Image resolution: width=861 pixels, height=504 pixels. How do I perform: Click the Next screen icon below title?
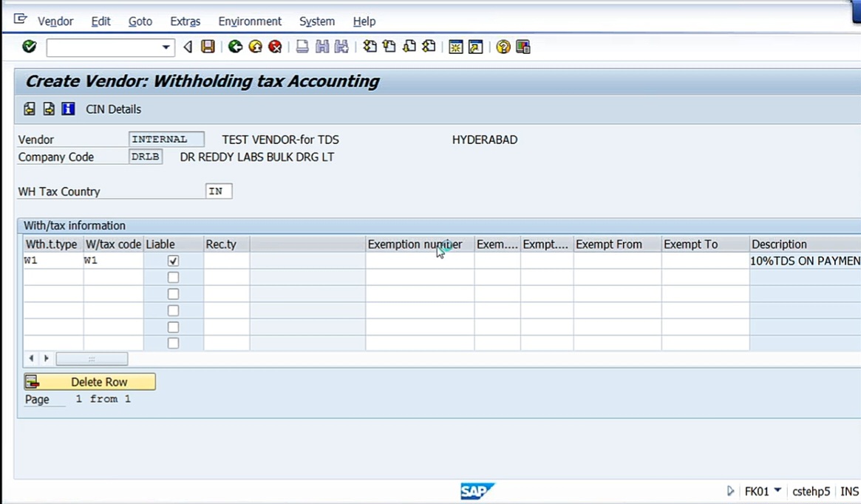[49, 109]
